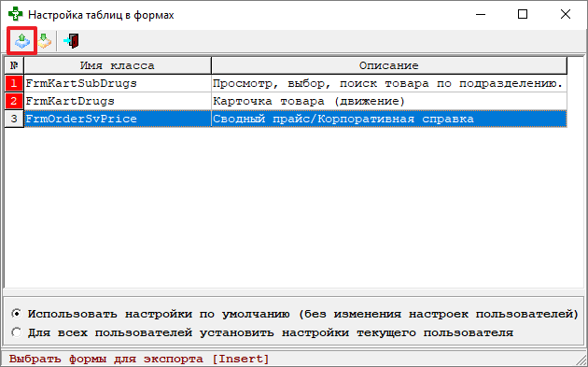Click the export settings toolbar icon
The image size is (588, 367).
click(x=21, y=40)
